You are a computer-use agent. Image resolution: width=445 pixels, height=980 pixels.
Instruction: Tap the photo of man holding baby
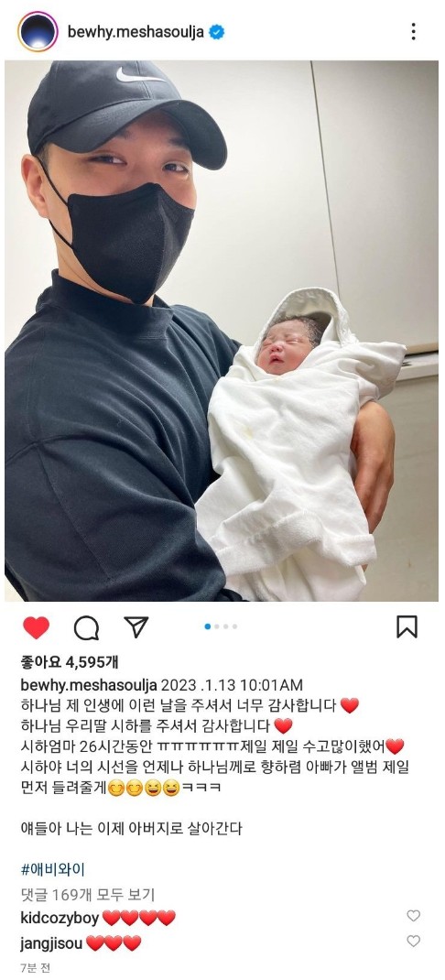(x=222, y=331)
